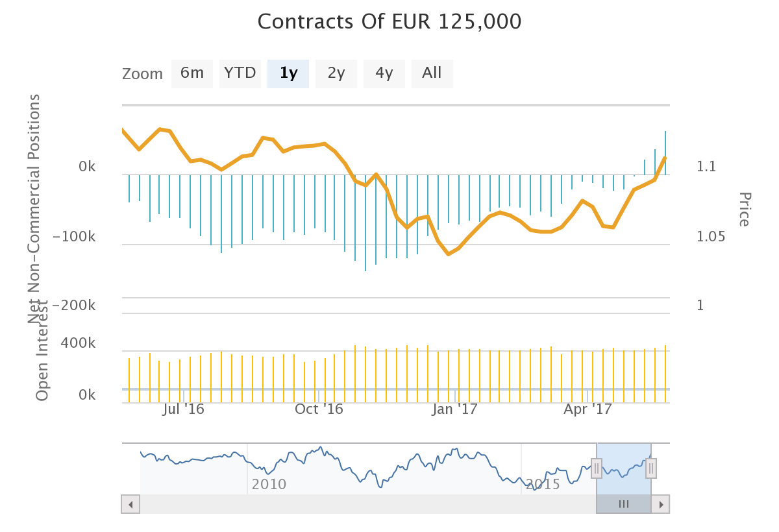The image size is (779, 532).
Task: Click the Jan '17 x-axis label
Action: pyautogui.click(x=455, y=409)
